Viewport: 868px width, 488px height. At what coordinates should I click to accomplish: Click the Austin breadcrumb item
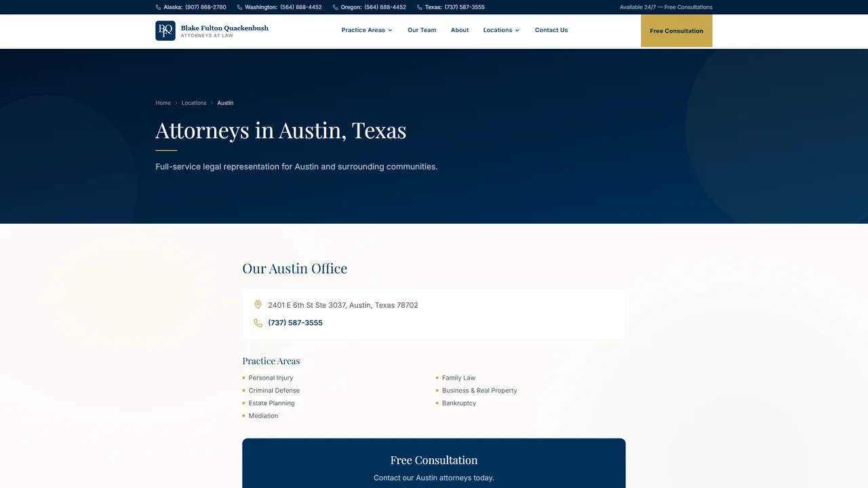(x=225, y=103)
